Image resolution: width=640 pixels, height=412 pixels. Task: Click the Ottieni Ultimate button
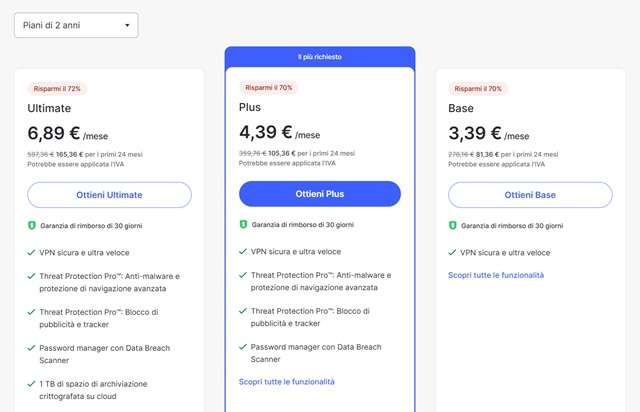point(109,195)
